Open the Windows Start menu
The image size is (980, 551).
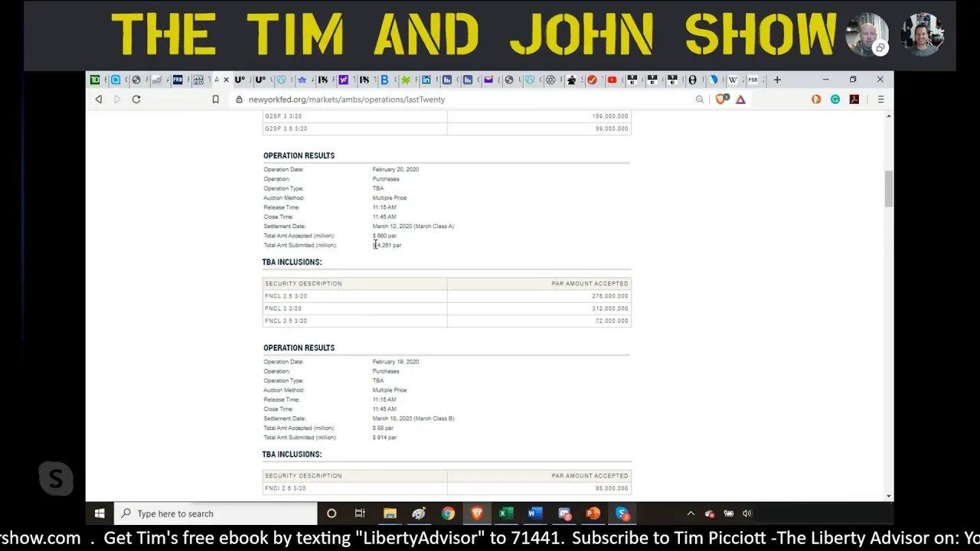[x=100, y=514]
